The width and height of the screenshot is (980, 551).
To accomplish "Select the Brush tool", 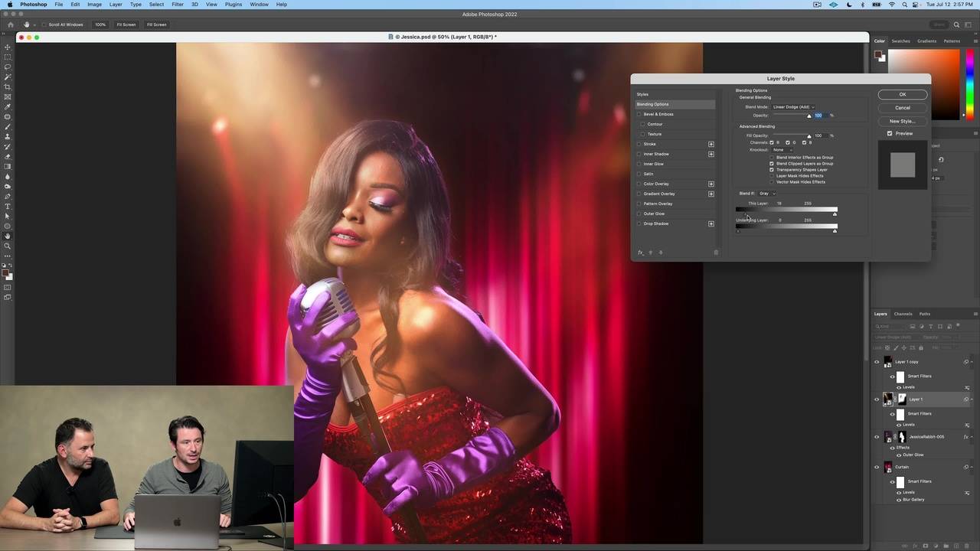I will 8,127.
